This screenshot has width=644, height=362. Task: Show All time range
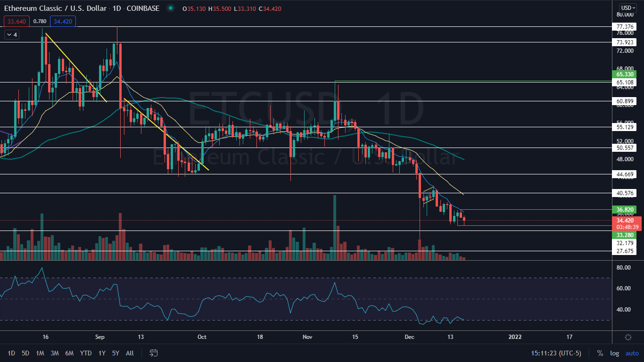130,353
